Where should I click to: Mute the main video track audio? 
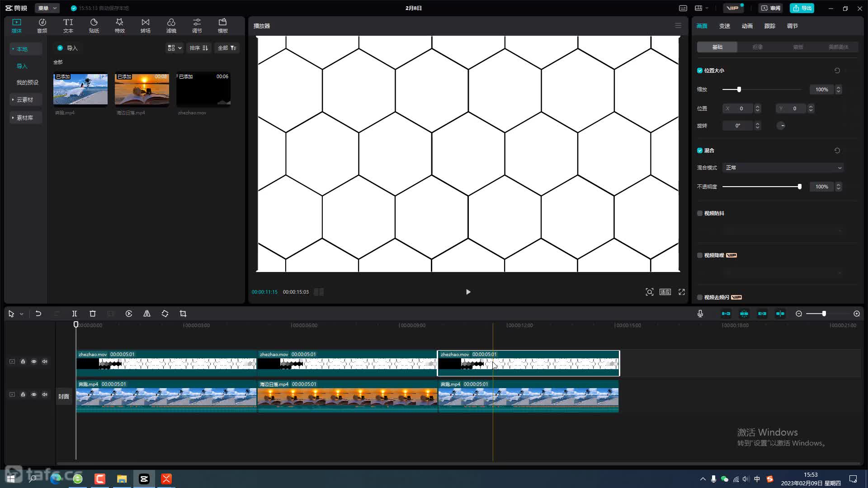[45, 394]
